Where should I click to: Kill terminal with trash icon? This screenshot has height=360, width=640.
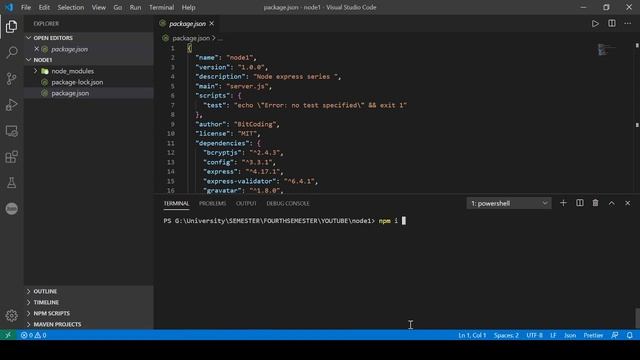(x=596, y=203)
